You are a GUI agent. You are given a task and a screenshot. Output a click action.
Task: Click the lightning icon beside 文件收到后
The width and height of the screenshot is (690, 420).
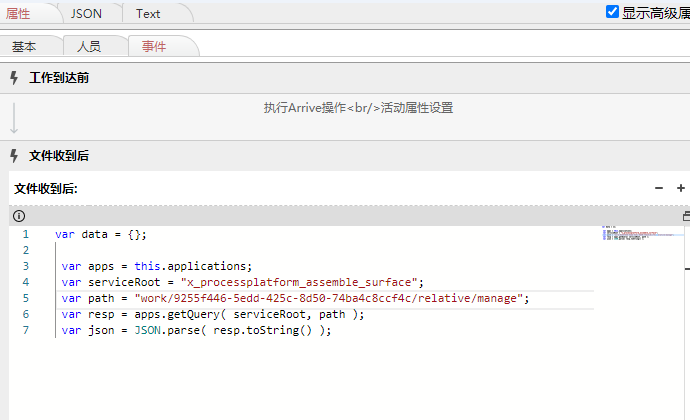(14, 156)
